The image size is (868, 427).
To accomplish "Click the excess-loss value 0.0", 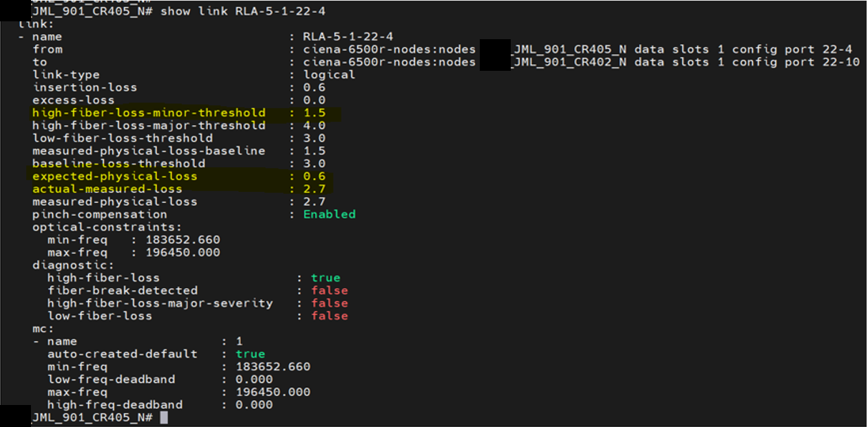I will pyautogui.click(x=315, y=100).
